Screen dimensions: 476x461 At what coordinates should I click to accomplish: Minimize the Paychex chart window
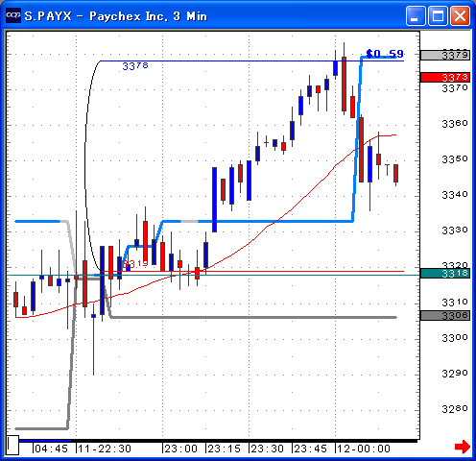point(416,15)
